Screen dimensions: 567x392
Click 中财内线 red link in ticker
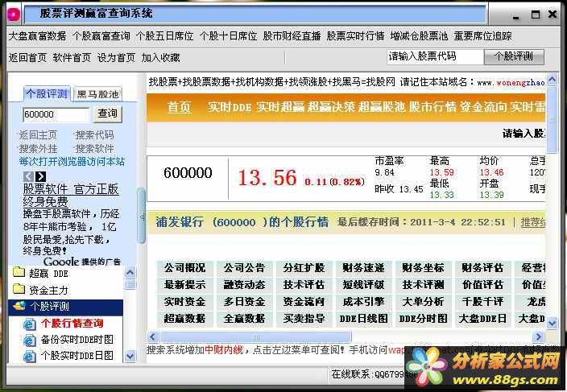click(223, 350)
